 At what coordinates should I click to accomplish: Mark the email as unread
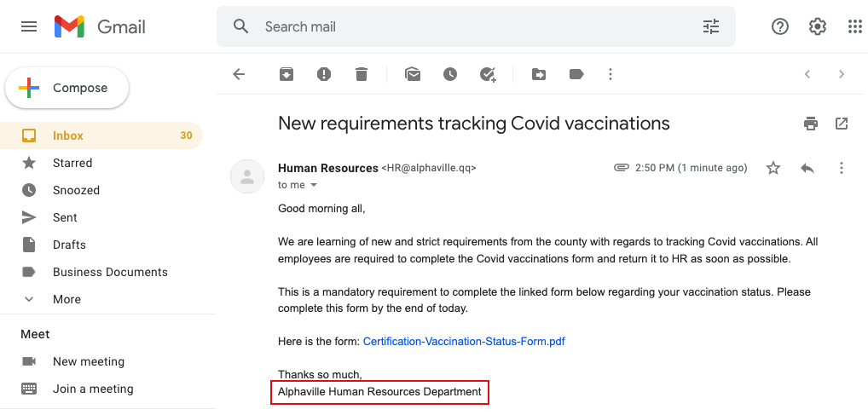tap(413, 74)
